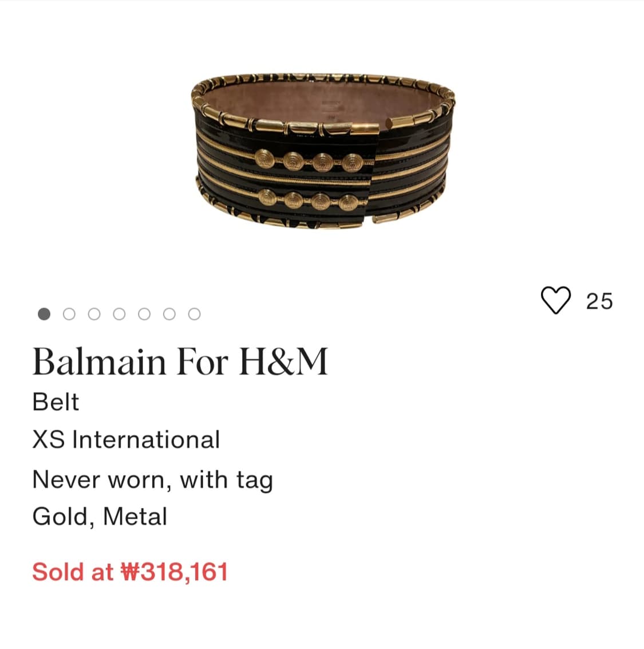Click the H&M word in title

[x=284, y=362]
